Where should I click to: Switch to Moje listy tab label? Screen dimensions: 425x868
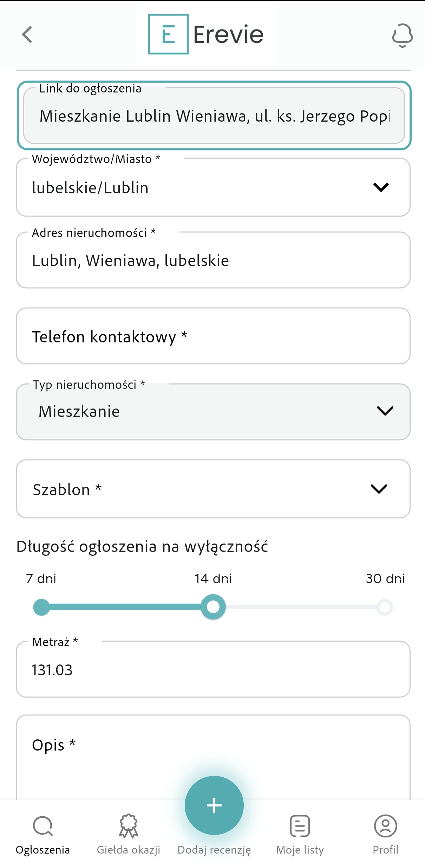tap(300, 850)
